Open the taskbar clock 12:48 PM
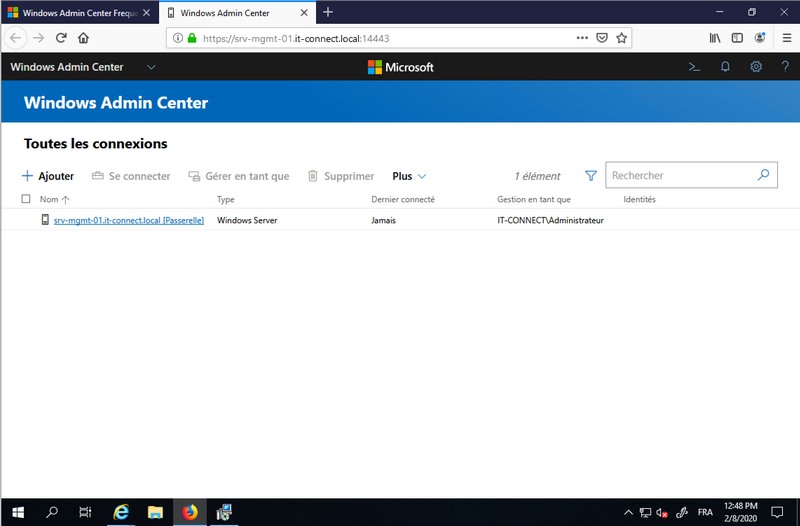The image size is (800, 526). coord(740,512)
